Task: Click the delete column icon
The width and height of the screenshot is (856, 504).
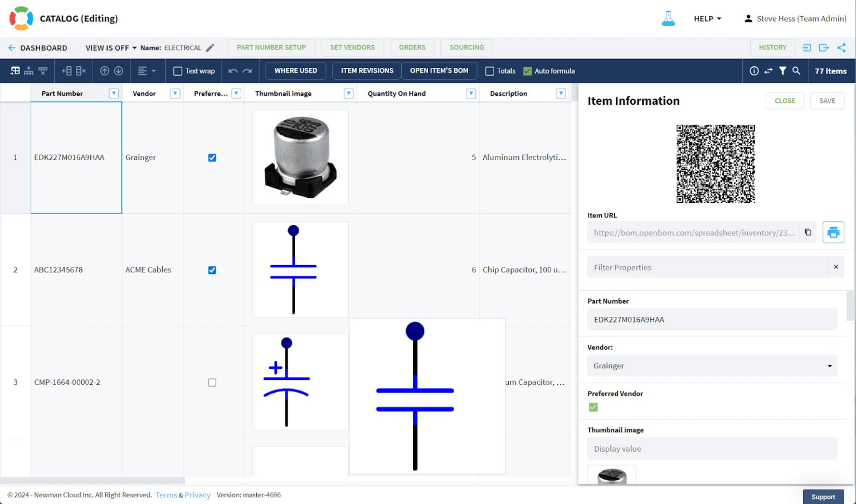Action: pyautogui.click(x=81, y=71)
